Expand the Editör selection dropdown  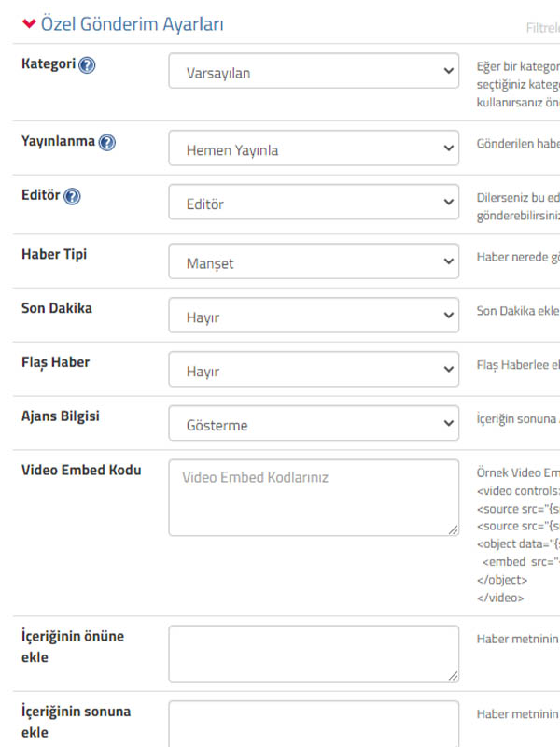click(x=314, y=203)
